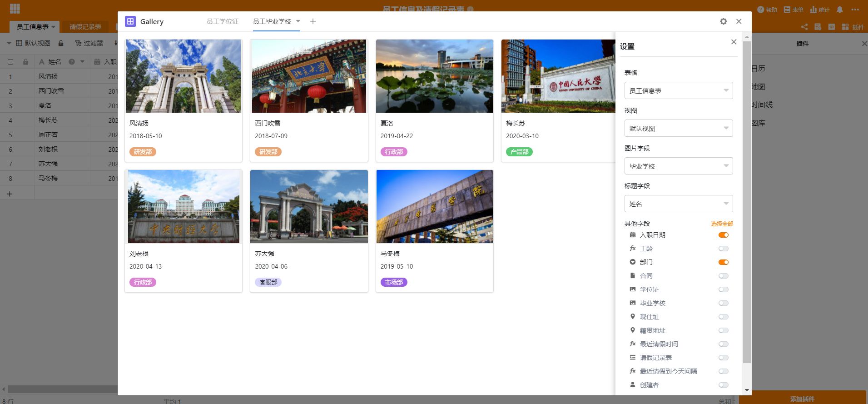Click the 市场部 purple tag on 马冬梅 card
The image size is (868, 404).
394,282
